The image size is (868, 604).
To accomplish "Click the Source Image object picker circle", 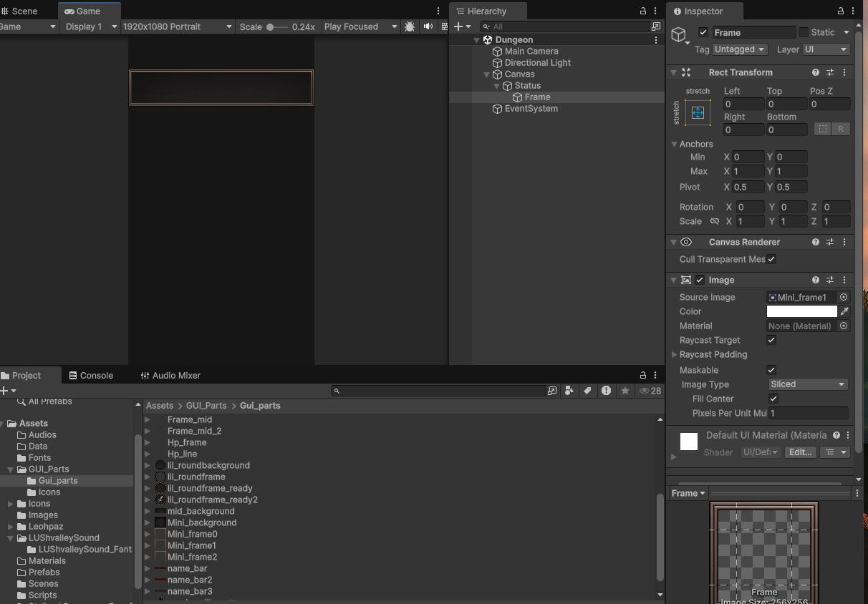I will 844,297.
